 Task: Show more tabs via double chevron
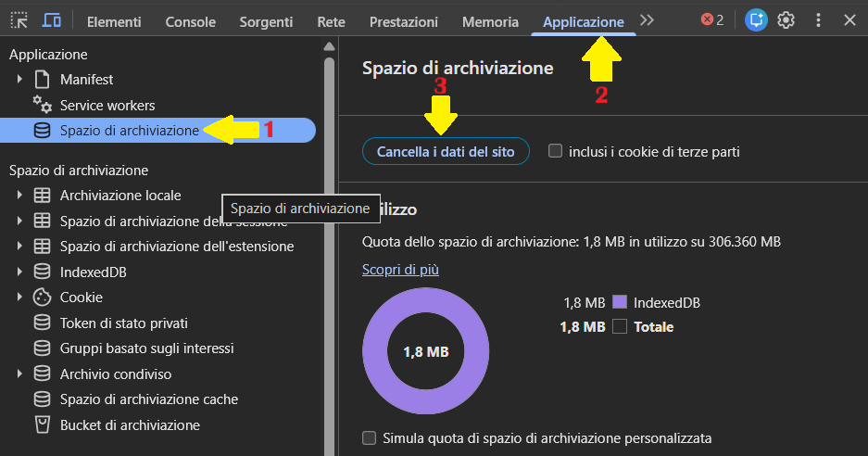click(647, 20)
